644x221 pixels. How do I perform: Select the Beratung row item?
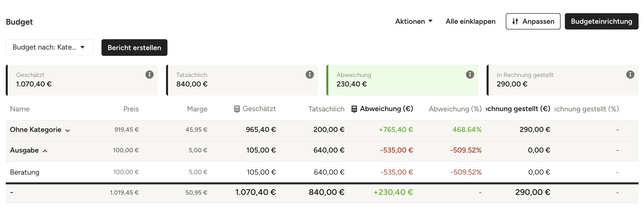25,172
